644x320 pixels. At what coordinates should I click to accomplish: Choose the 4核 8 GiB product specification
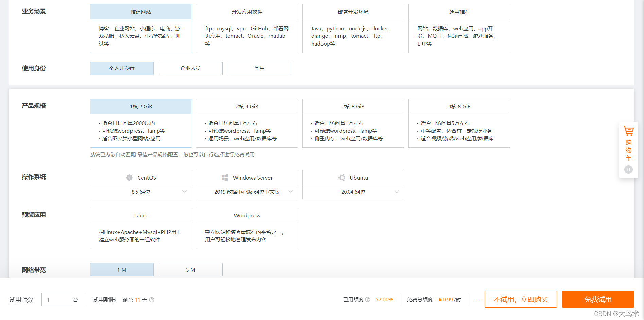pyautogui.click(x=459, y=106)
